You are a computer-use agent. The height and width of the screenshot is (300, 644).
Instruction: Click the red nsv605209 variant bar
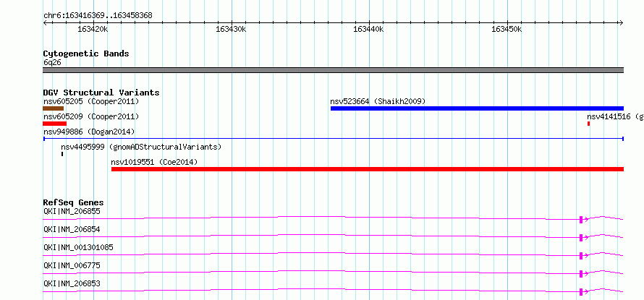point(54,124)
